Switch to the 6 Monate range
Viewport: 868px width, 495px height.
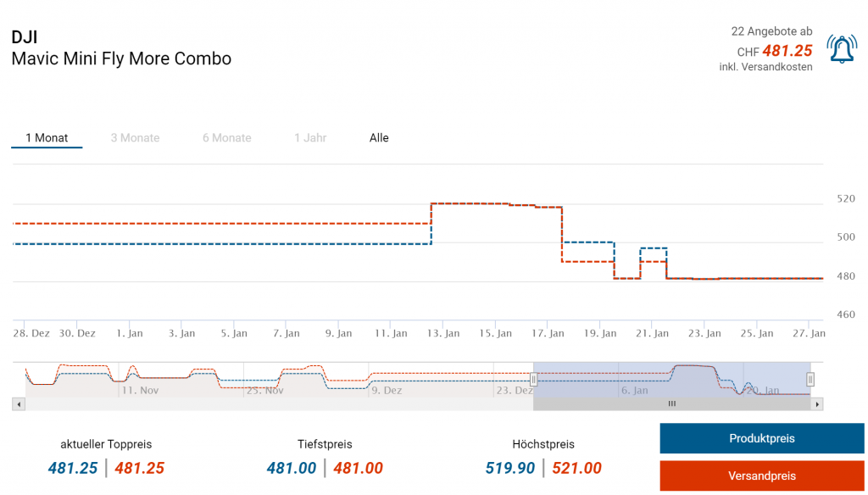click(226, 138)
